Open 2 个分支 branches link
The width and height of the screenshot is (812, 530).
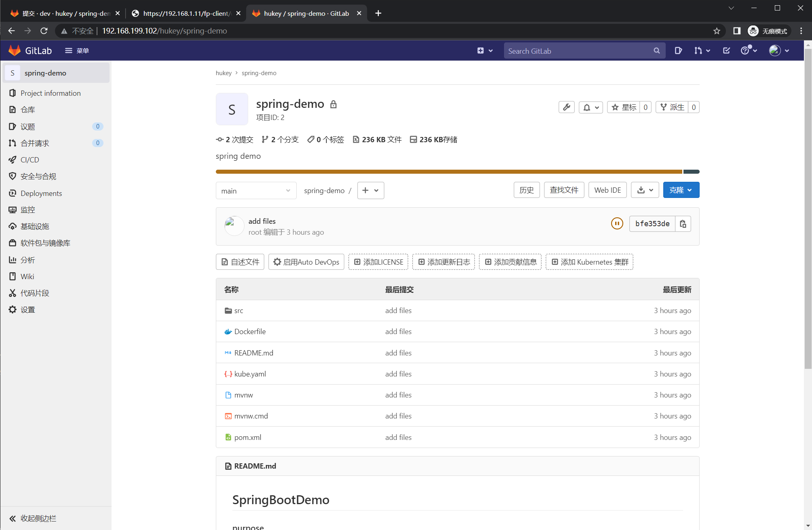(280, 139)
